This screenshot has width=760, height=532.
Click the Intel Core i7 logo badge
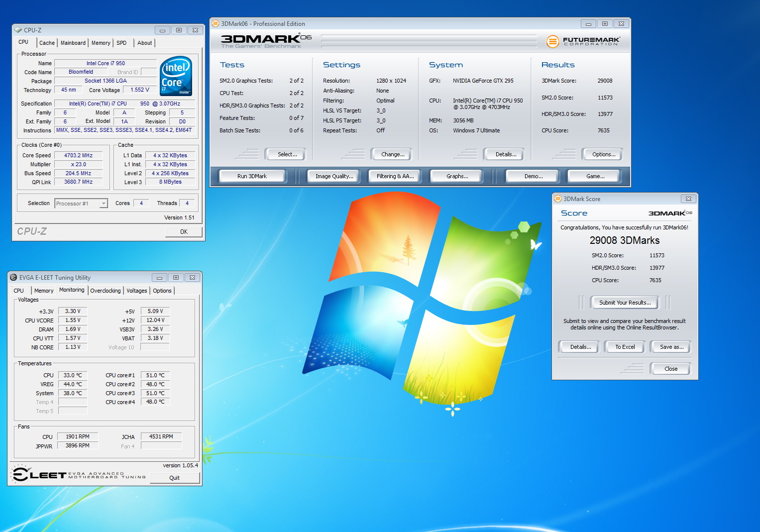176,76
